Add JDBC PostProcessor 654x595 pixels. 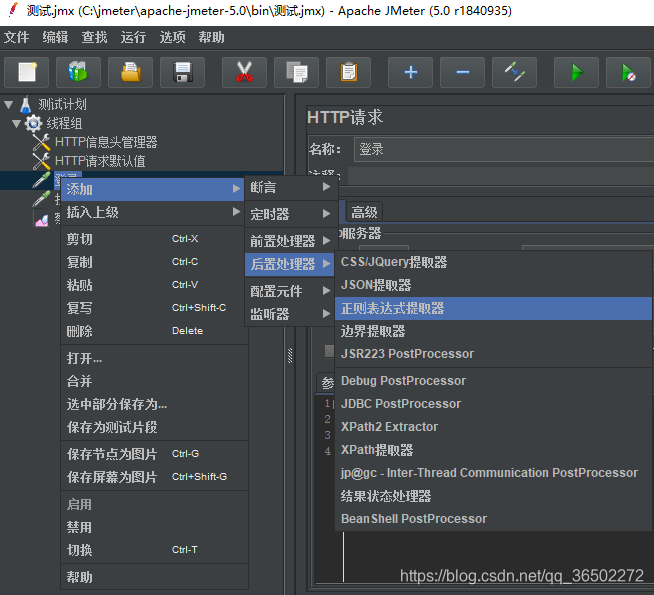point(493,404)
